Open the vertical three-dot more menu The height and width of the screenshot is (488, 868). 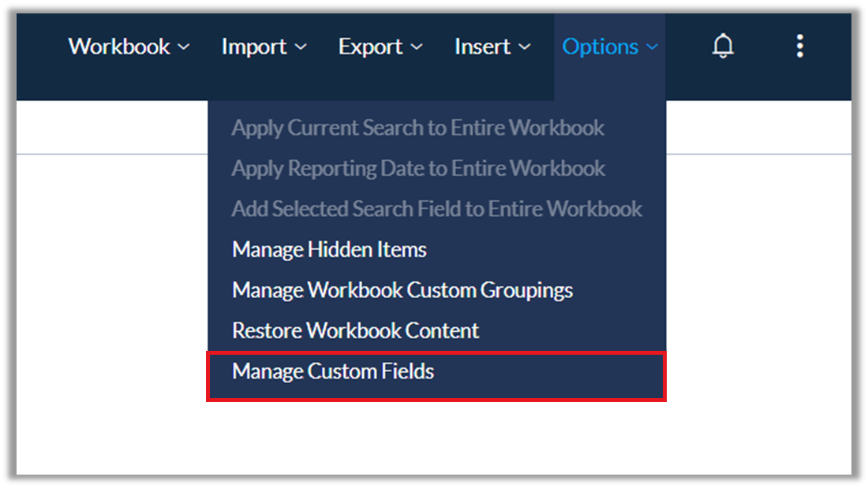(x=799, y=46)
